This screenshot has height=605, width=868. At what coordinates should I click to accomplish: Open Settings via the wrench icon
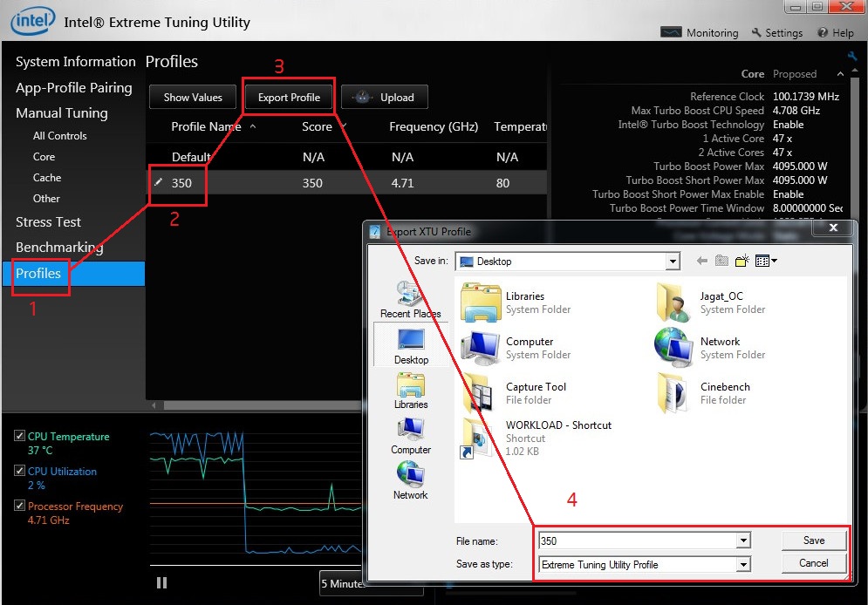[757, 32]
